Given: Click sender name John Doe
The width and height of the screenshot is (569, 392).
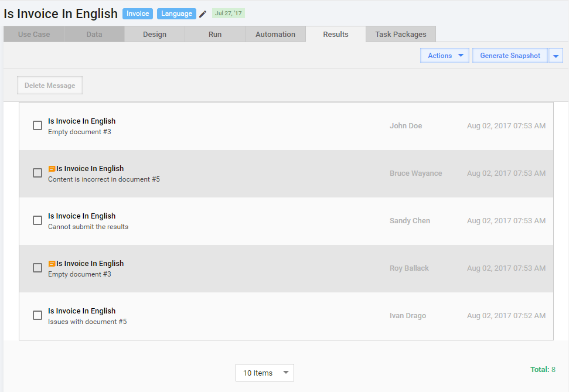Looking at the screenshot, I should (x=406, y=126).
